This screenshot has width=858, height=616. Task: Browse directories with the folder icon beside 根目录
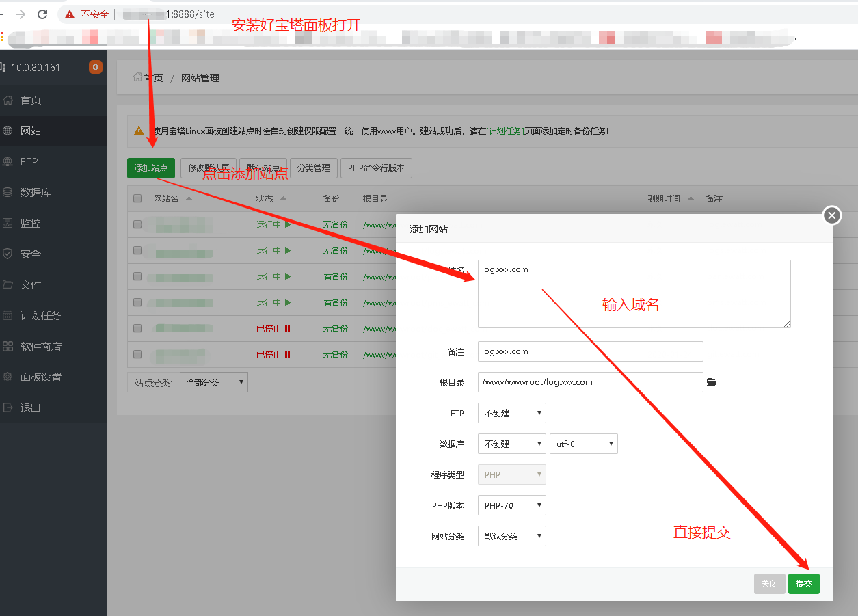pos(712,382)
